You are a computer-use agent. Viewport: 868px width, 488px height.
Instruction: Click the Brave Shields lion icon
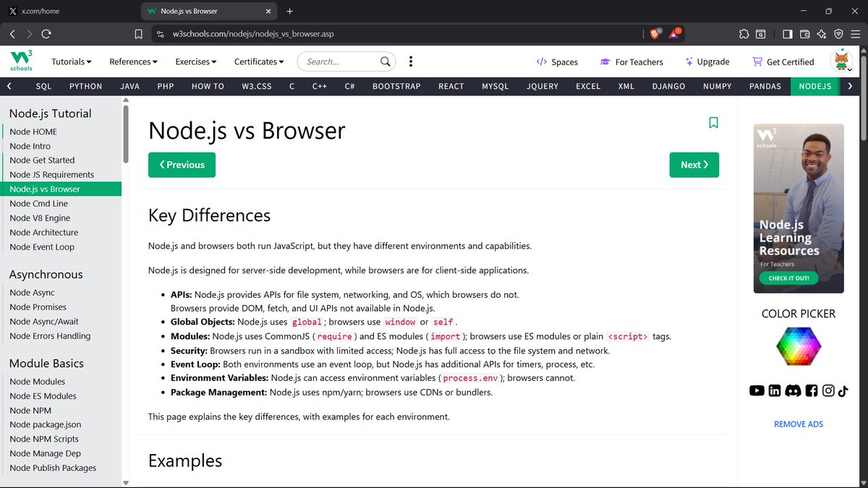[x=655, y=33]
